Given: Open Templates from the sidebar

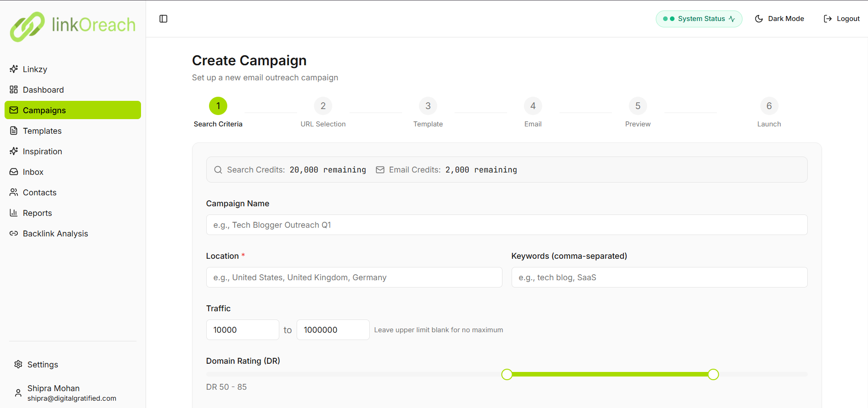Looking at the screenshot, I should 73,131.
